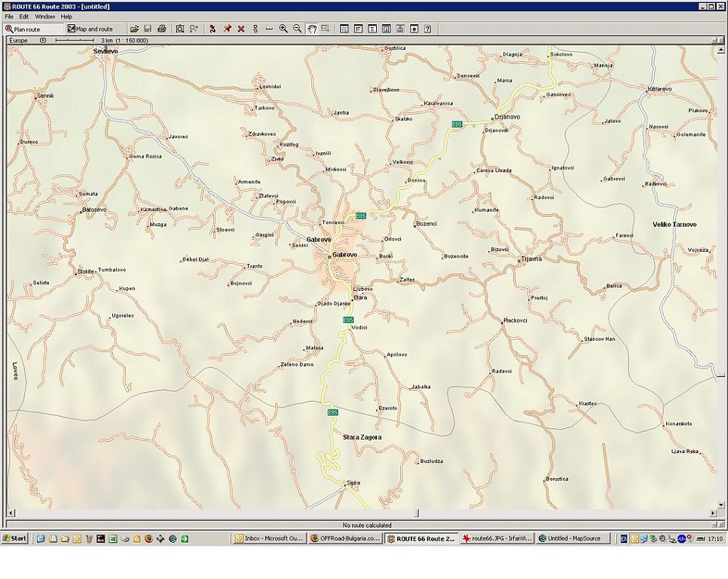Print the map using the printer icon
Screen dimensions: 728x579
click(161, 29)
